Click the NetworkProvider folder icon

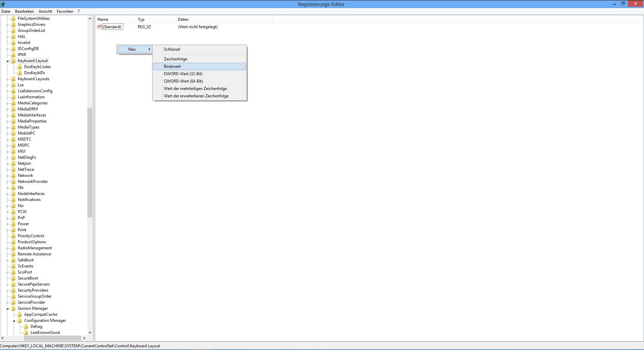(x=13, y=182)
